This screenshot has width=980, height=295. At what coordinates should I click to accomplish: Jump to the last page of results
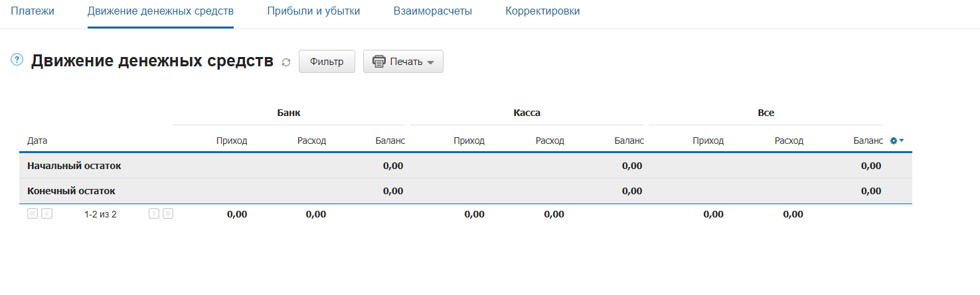click(x=168, y=213)
